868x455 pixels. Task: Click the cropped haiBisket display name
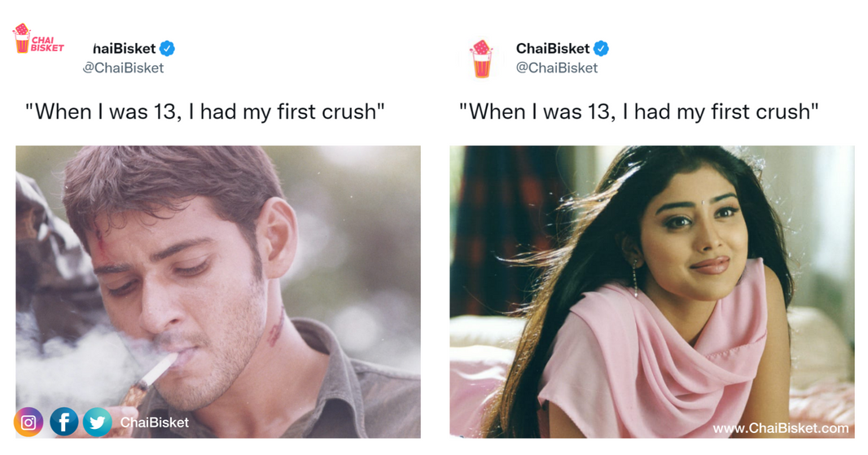(125, 48)
